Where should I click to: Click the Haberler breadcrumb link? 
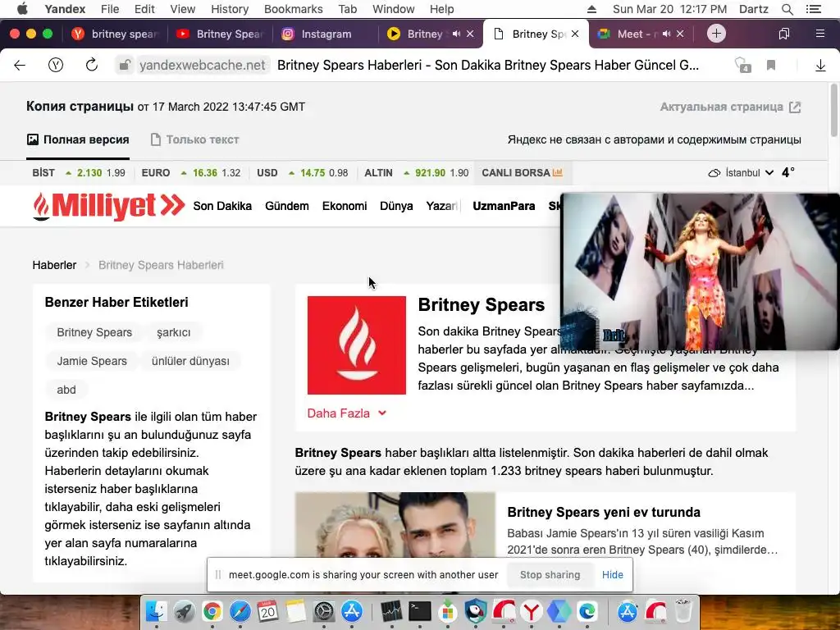coord(54,265)
